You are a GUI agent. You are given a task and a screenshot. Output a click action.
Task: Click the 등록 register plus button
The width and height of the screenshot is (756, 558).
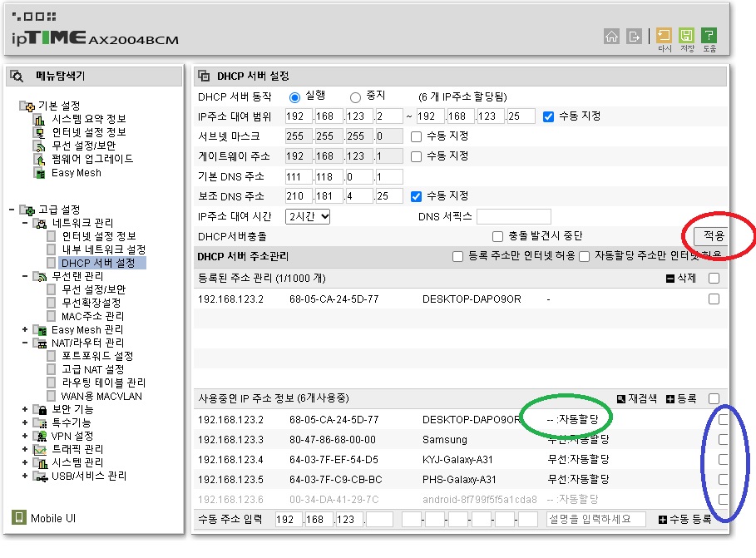pos(681,399)
